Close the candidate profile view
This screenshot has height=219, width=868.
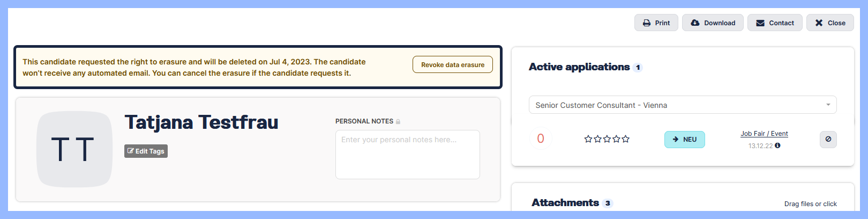[x=830, y=23]
